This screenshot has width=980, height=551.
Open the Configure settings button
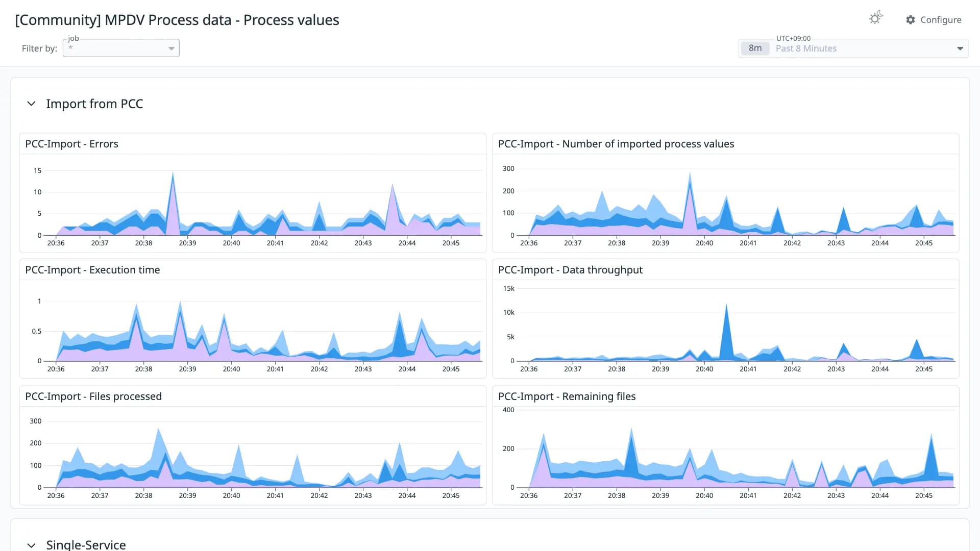[934, 20]
